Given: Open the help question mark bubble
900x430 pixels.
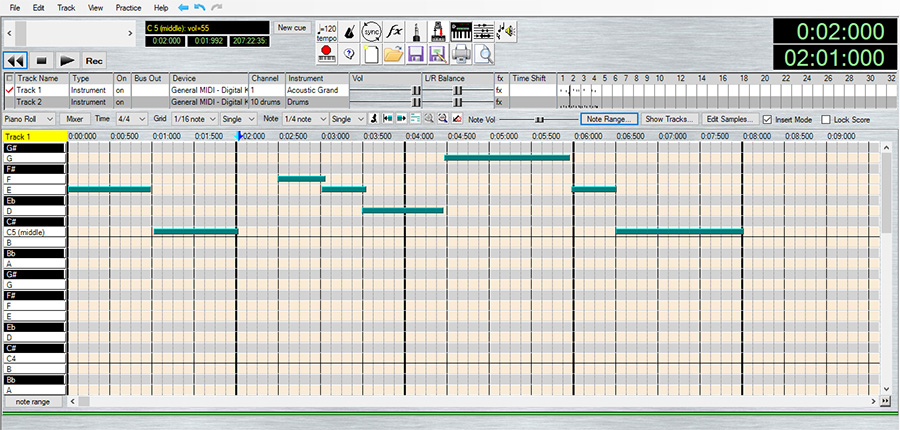Looking at the screenshot, I should click(349, 55).
